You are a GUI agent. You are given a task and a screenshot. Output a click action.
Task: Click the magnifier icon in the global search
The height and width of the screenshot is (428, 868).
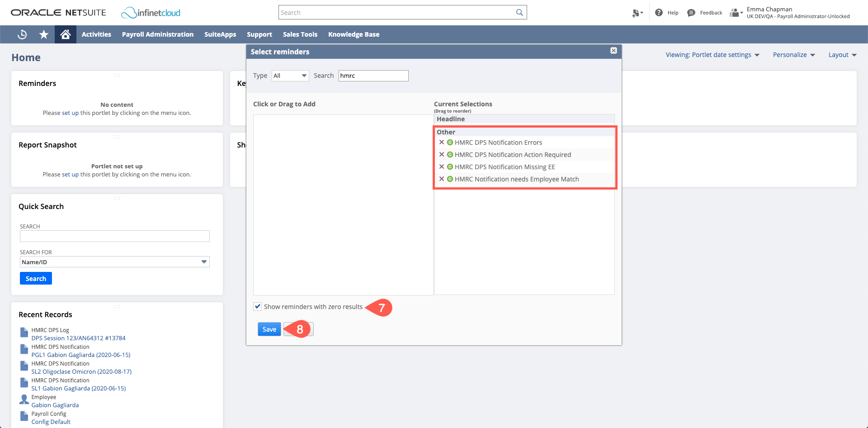[x=519, y=12]
